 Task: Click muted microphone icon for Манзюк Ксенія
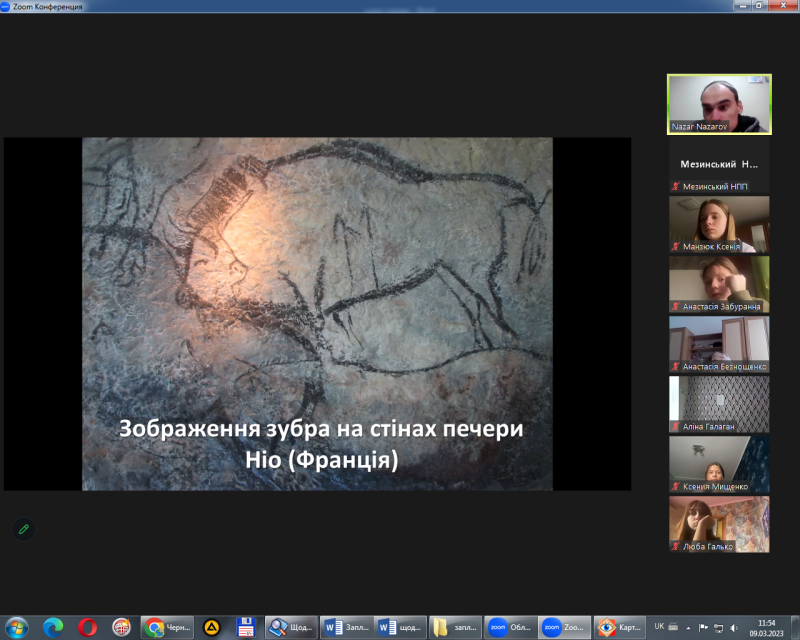pyautogui.click(x=676, y=247)
